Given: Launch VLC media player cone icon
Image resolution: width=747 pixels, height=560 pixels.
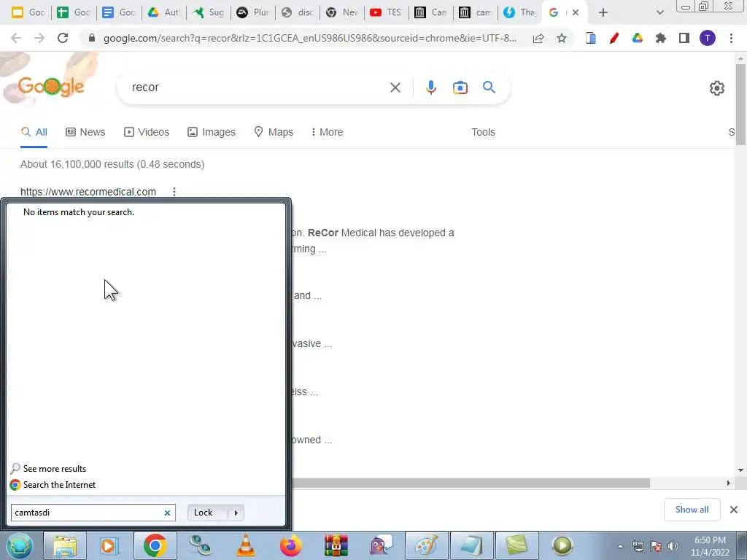Looking at the screenshot, I should [246, 545].
